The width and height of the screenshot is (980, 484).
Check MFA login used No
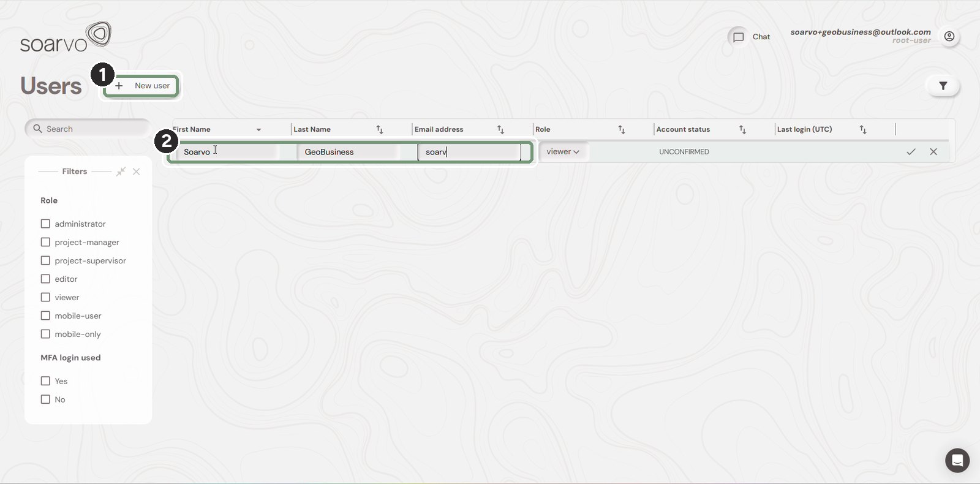click(45, 399)
